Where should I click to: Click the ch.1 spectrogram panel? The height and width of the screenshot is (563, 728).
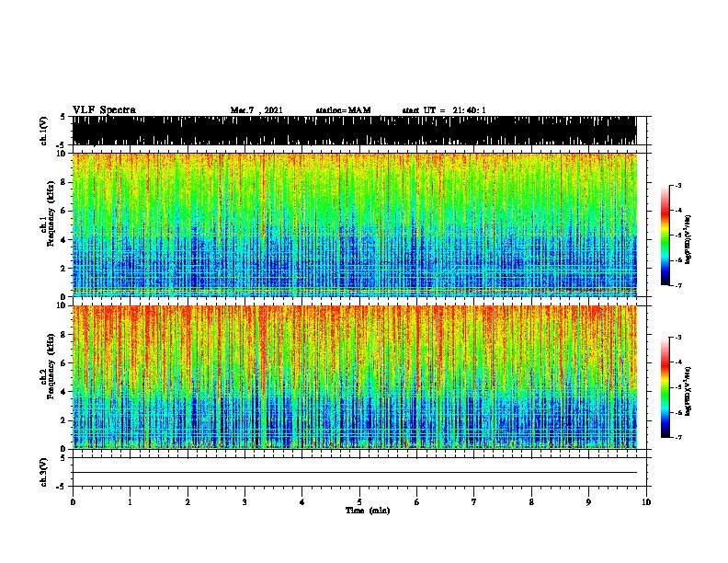[x=355, y=224]
